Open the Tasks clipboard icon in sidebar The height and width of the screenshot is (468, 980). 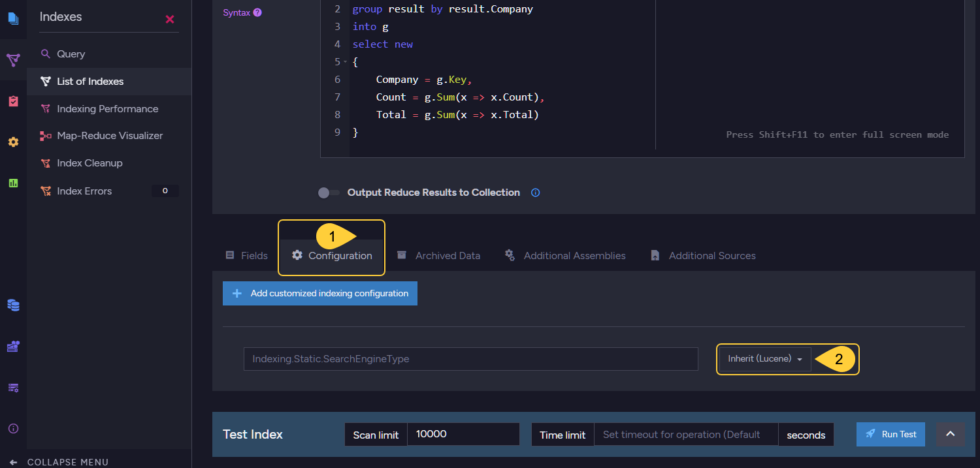(x=13, y=101)
